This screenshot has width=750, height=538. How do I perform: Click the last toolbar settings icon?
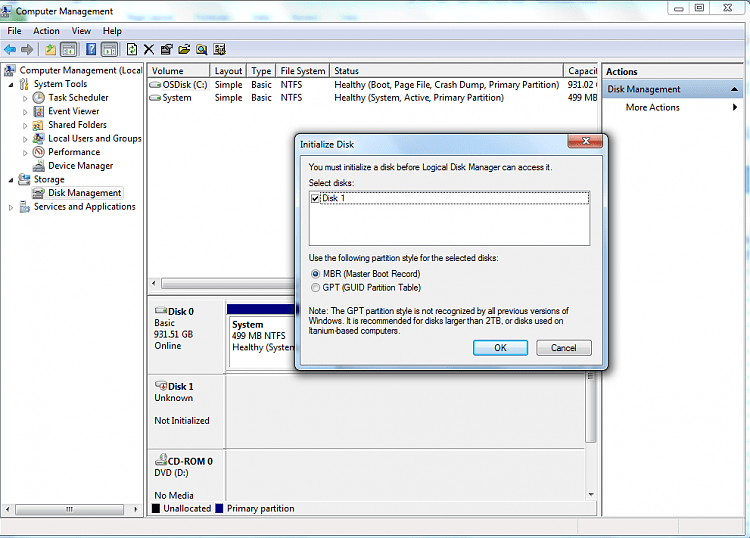pyautogui.click(x=220, y=49)
